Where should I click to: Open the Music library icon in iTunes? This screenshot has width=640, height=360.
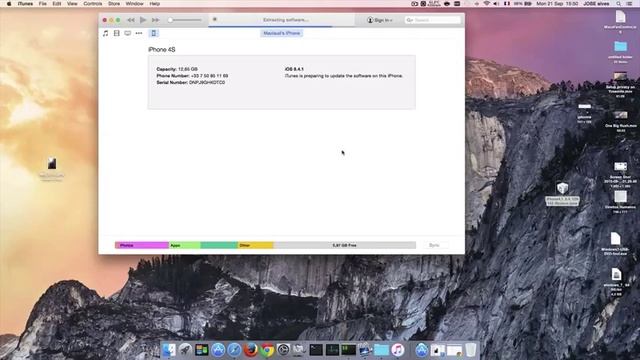[x=105, y=33]
